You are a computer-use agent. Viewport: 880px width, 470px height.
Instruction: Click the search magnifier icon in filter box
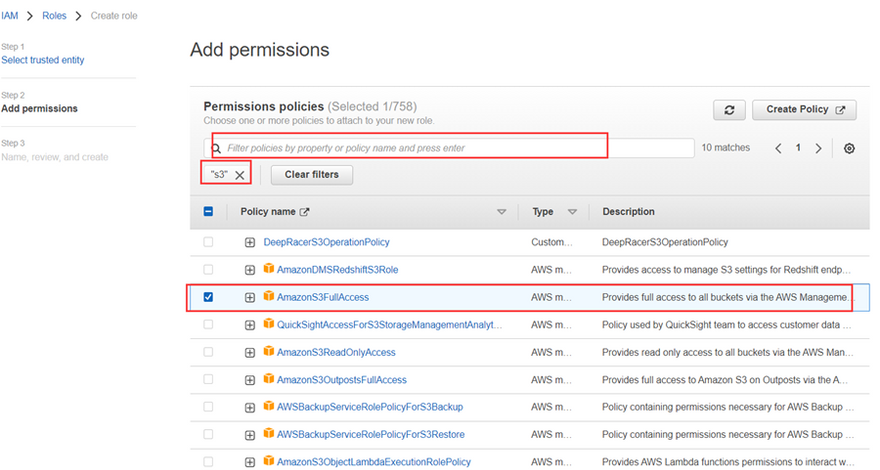pos(216,149)
